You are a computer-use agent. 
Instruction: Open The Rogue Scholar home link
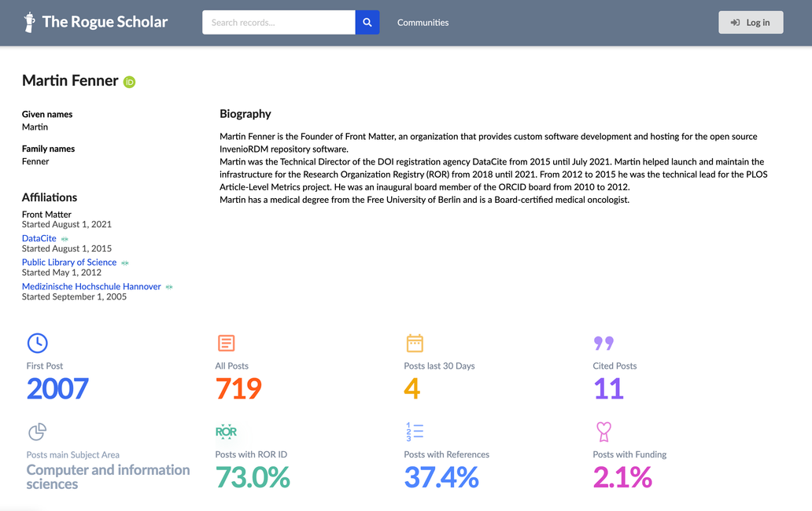(96, 22)
